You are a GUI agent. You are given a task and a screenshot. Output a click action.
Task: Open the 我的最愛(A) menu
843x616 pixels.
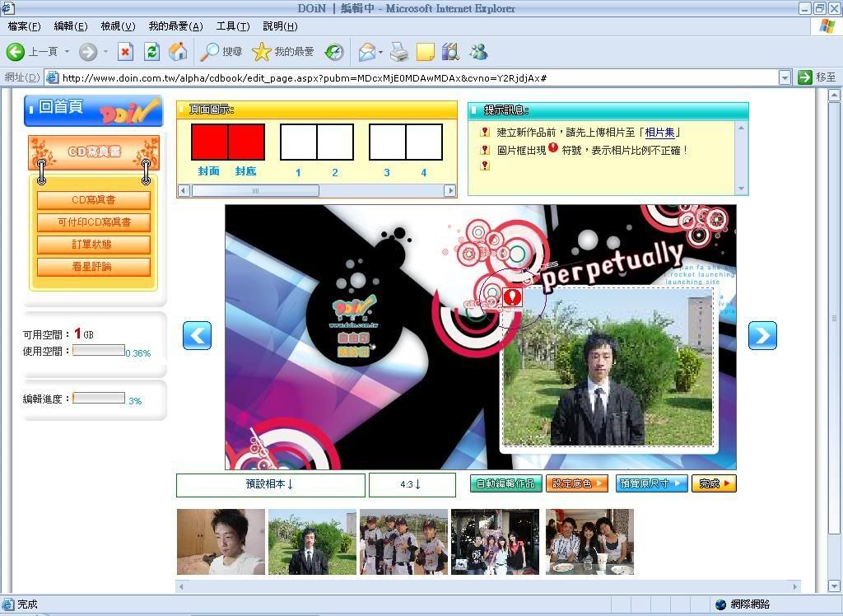coord(175,26)
